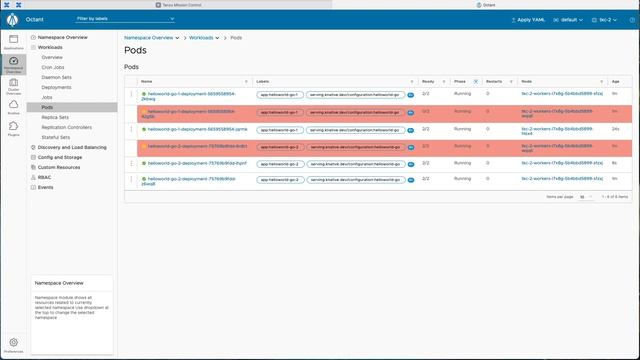This screenshot has width=640, height=360.
Task: Show more labels badge in highlighted helloworld-go-2 row
Action: [411, 147]
